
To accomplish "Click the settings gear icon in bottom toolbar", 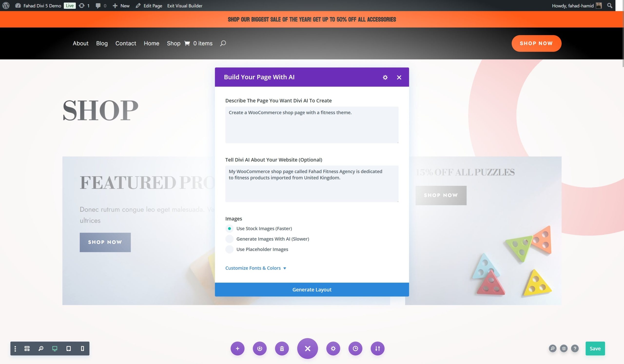I will [x=333, y=348].
